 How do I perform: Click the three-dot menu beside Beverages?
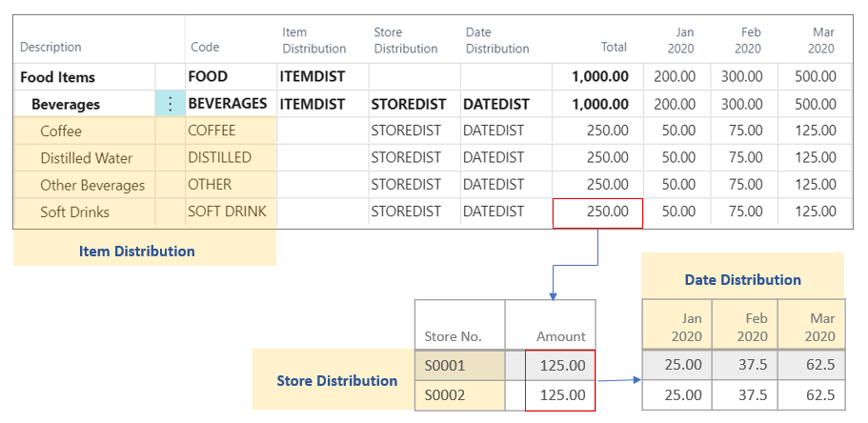(170, 104)
